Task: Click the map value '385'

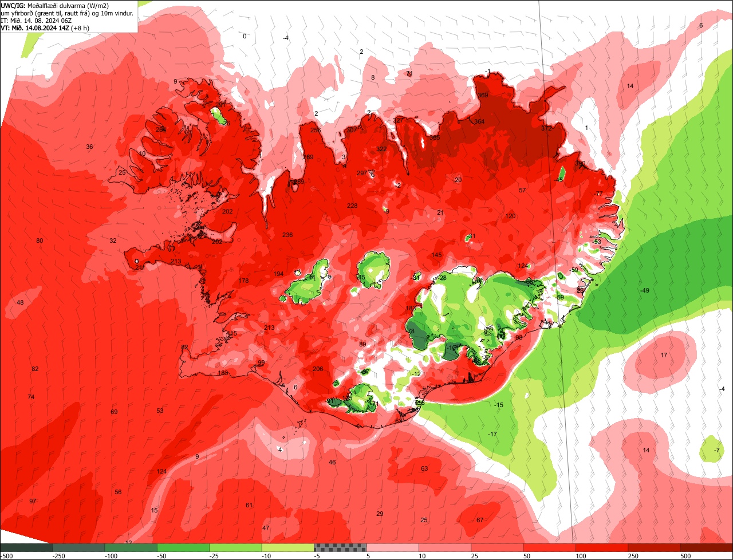Action: pos(435,137)
